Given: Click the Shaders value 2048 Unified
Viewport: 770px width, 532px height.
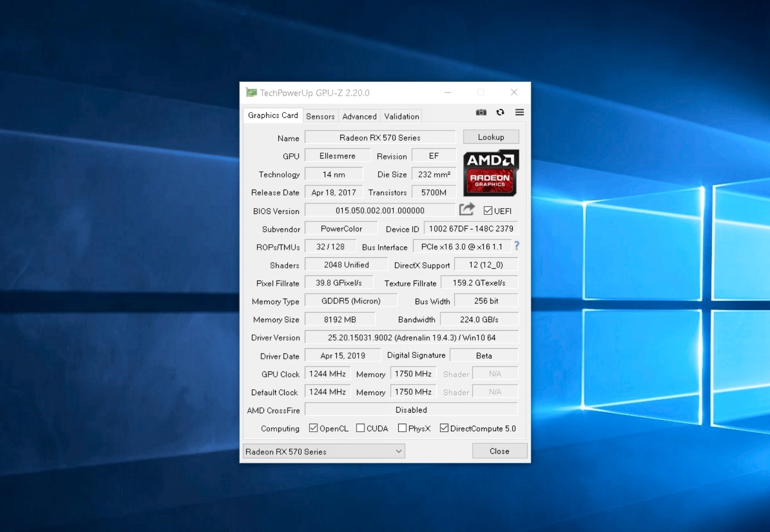Looking at the screenshot, I should point(346,265).
